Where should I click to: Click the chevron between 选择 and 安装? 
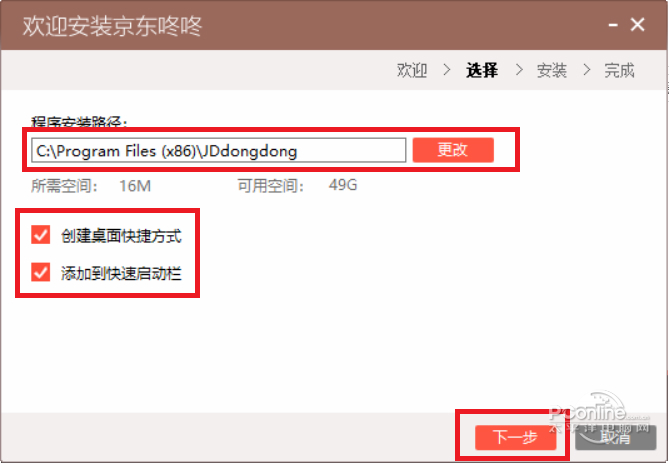[519, 70]
